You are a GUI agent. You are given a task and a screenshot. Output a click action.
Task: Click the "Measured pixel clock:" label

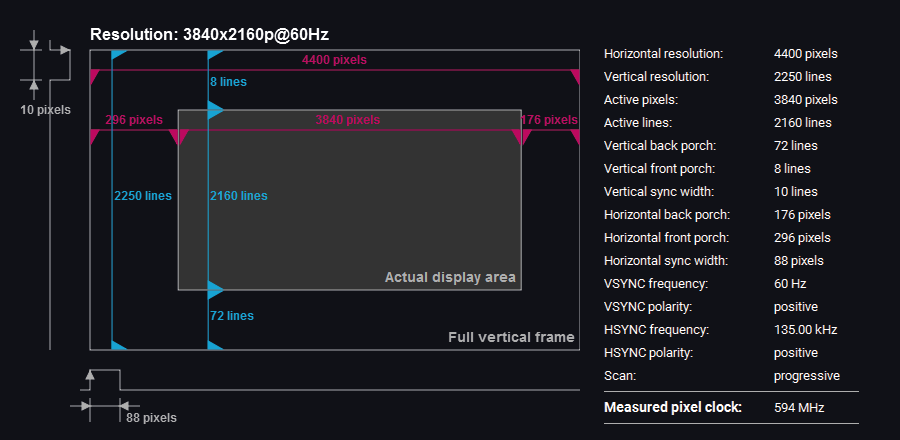(673, 408)
